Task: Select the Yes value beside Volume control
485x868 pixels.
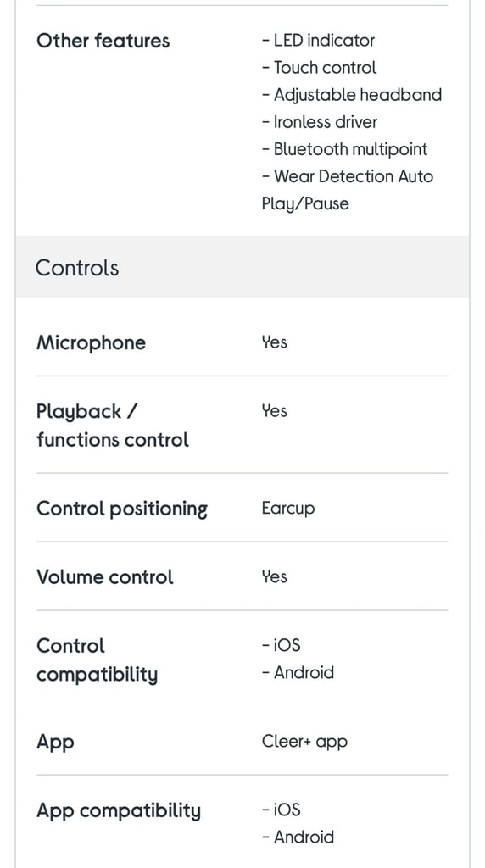Action: click(274, 576)
